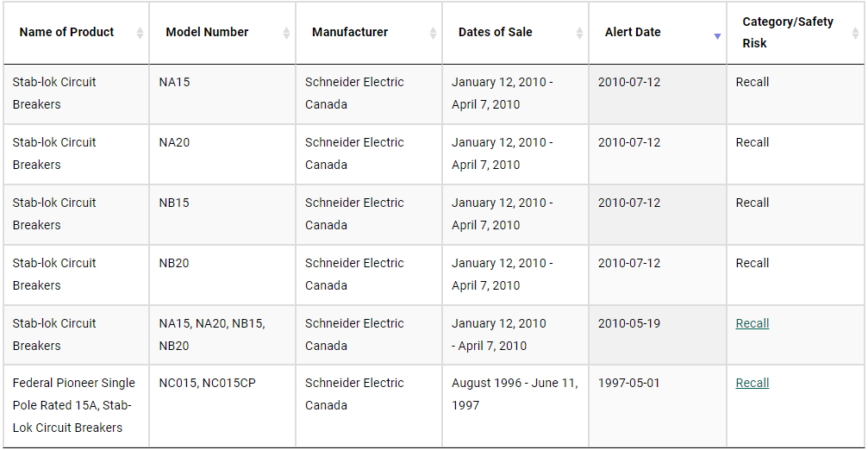Click Model Number sort arrows icon

coord(286,34)
